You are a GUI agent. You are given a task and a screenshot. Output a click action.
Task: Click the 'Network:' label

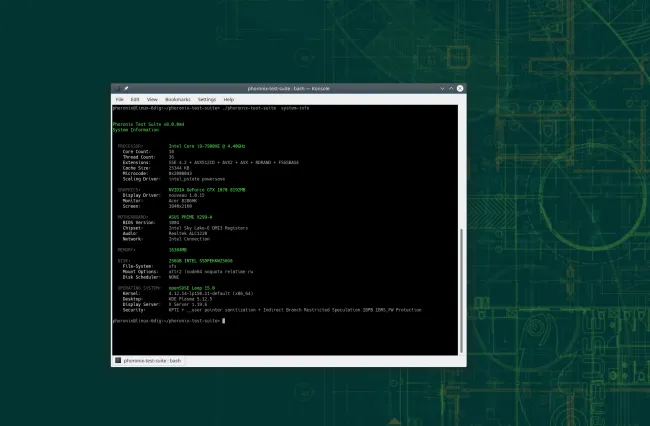(x=133, y=239)
